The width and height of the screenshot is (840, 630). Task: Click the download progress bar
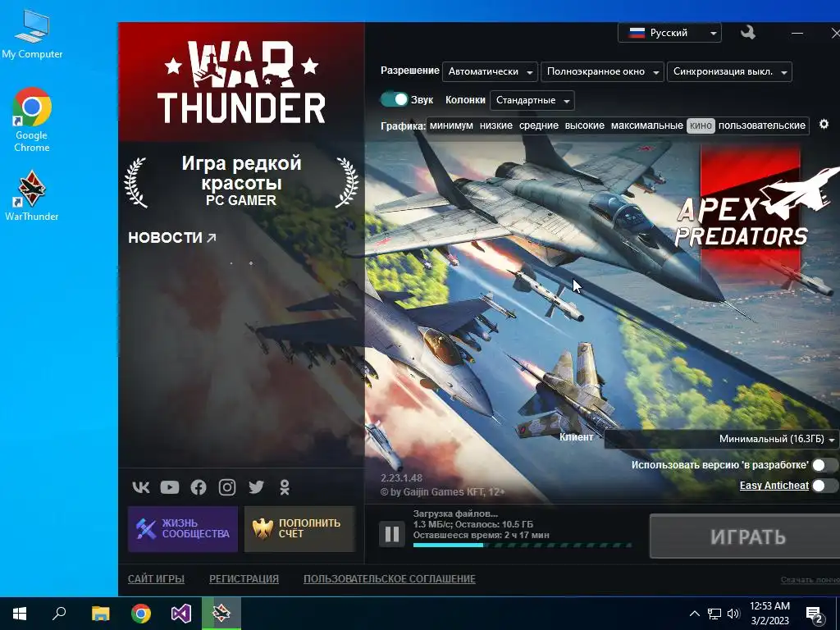523,546
